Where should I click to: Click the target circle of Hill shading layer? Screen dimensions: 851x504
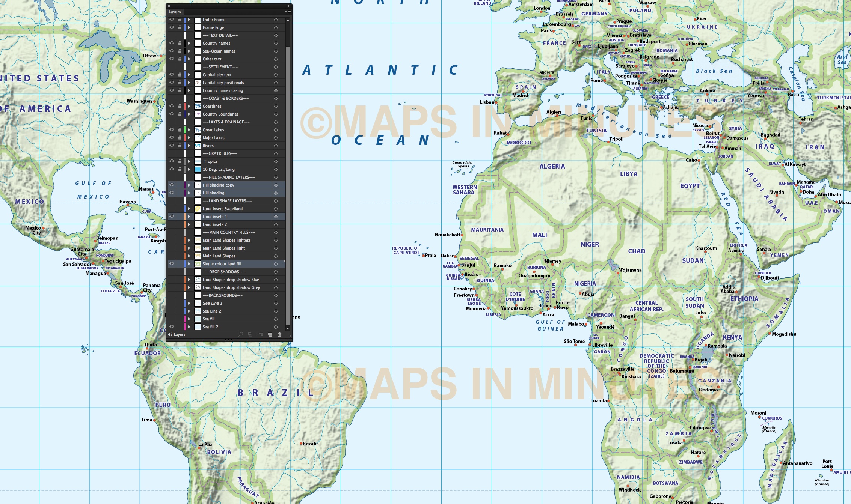pos(276,193)
